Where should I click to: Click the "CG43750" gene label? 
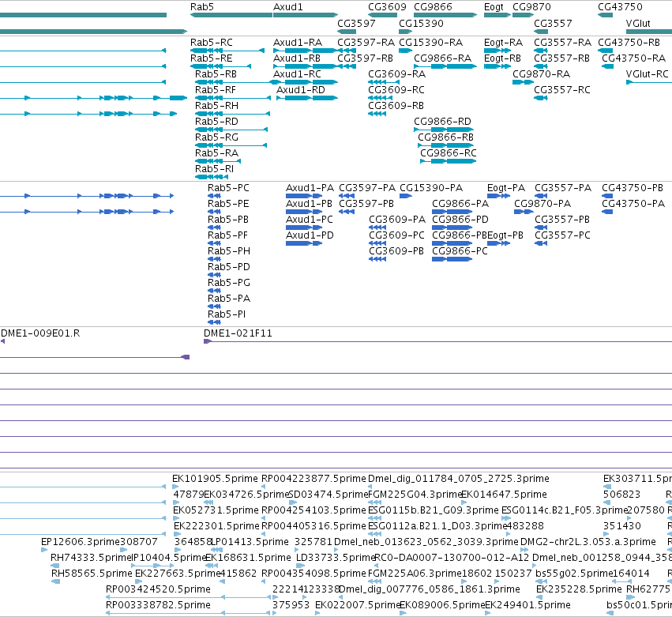[x=620, y=7]
